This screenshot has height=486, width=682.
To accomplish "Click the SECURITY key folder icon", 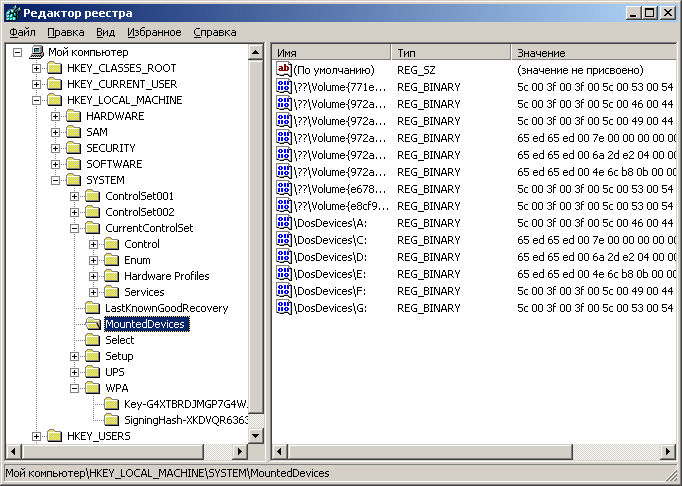I will click(74, 148).
